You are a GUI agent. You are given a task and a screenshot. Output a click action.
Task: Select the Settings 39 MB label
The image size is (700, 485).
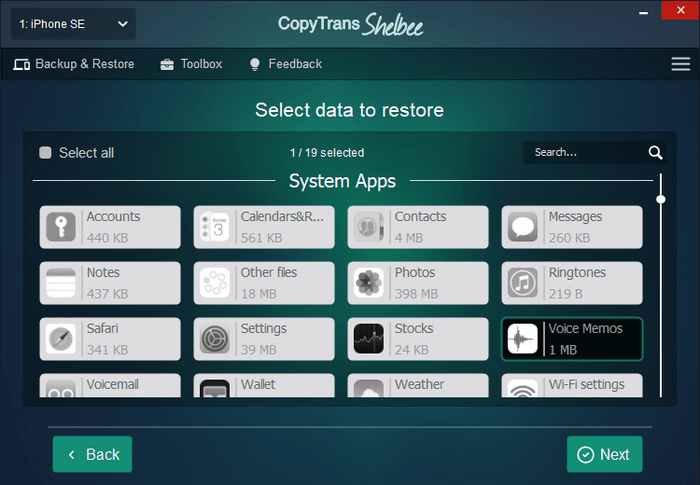[263, 339]
